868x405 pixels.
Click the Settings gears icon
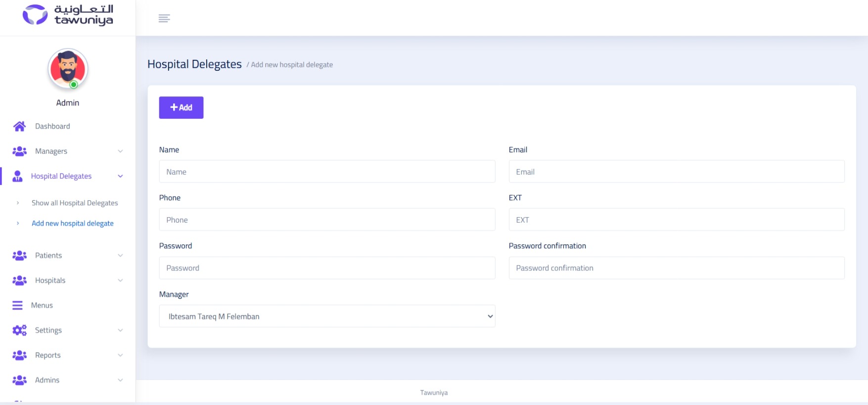19,330
